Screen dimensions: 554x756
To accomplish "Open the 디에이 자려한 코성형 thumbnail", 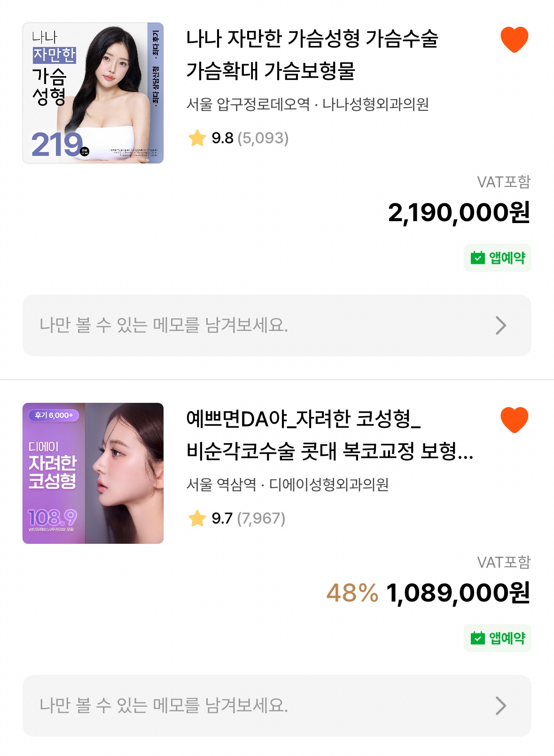I will coord(93,473).
